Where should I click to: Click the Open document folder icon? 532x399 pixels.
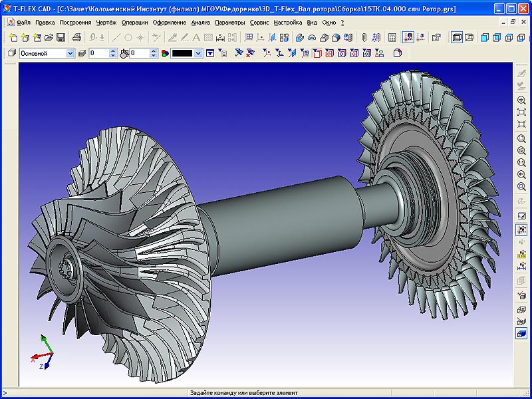[x=49, y=34]
